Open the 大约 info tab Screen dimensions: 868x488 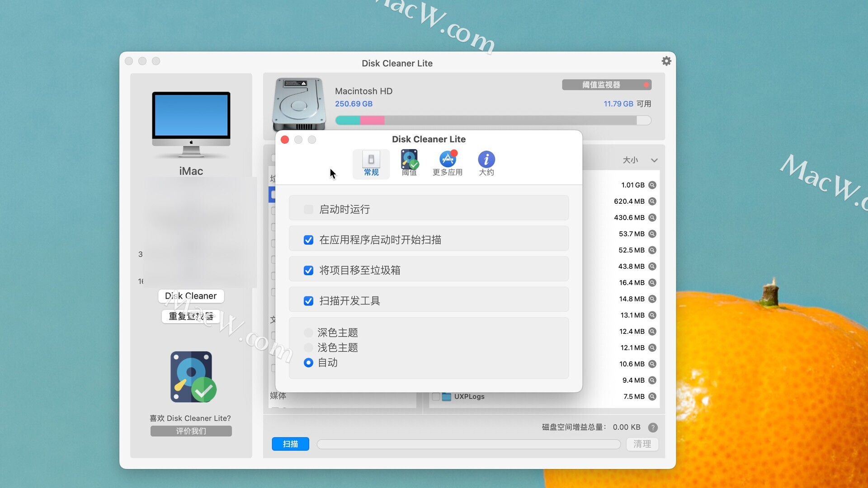click(486, 164)
